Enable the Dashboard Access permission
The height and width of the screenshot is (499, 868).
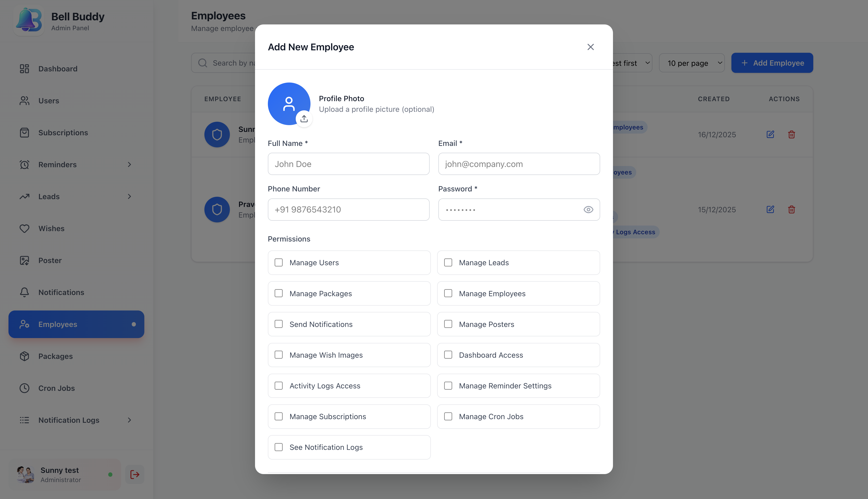448,355
